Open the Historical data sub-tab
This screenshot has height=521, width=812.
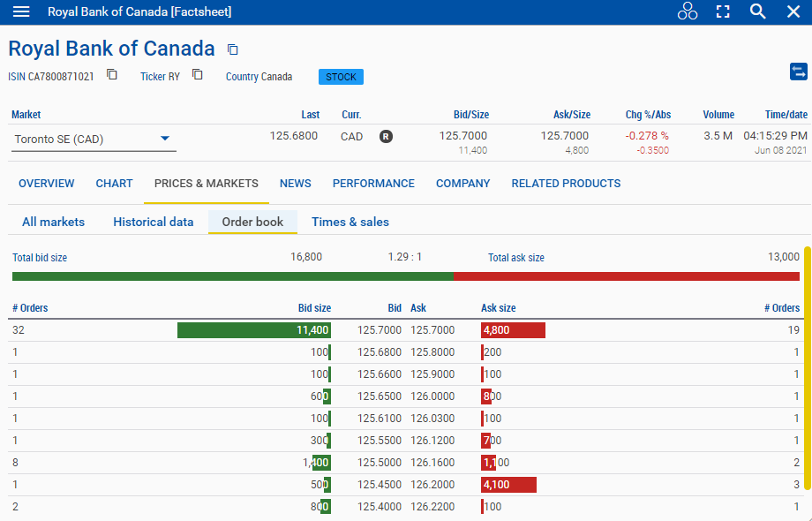coord(154,223)
